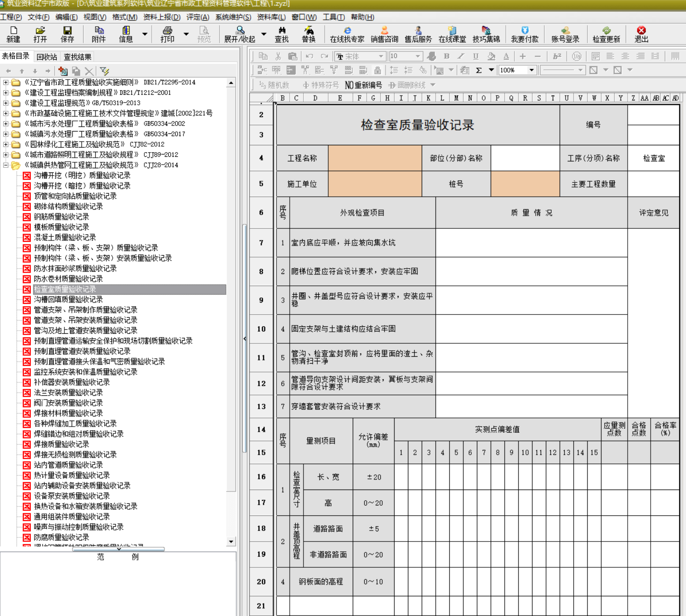
Task: Click the delete X icon in tree toolbar
Action: pos(89,71)
